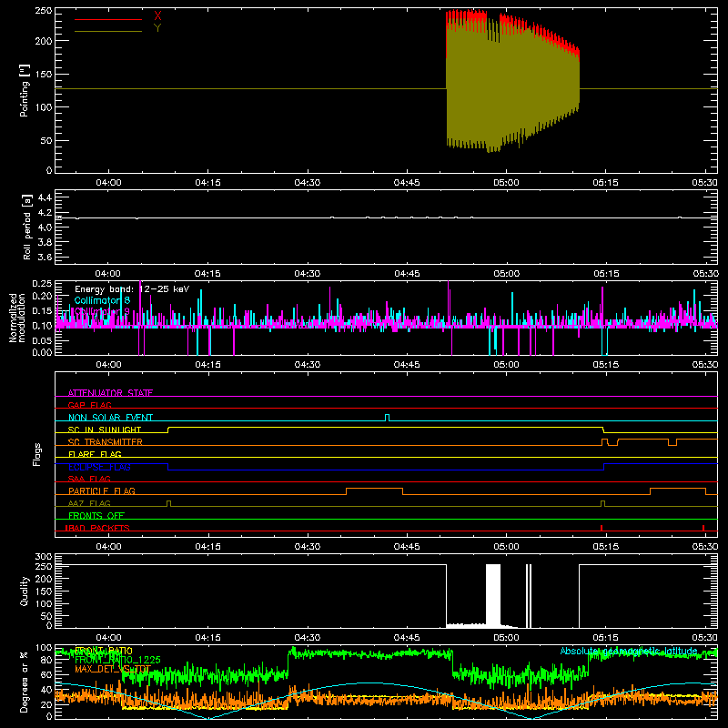Select the BAD_PACKETS flag label
The height and width of the screenshot is (728, 728).
point(99,528)
